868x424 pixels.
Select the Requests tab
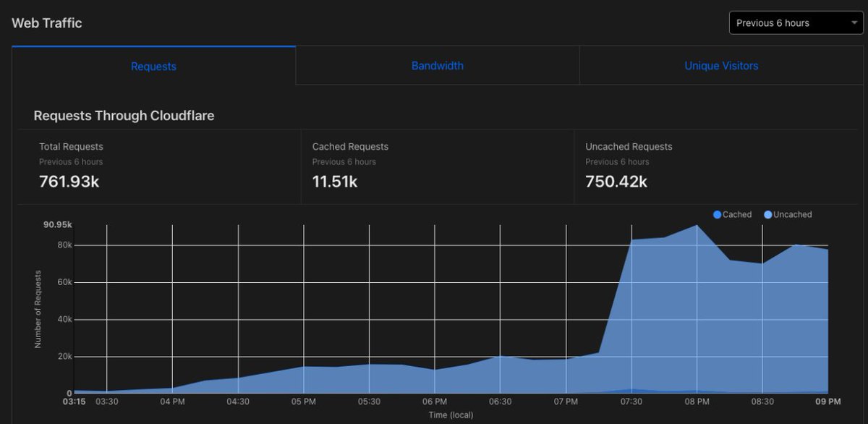coord(153,66)
